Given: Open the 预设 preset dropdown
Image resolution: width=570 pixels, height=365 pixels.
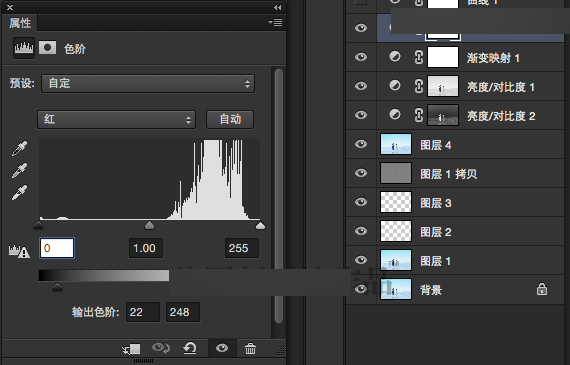Looking at the screenshot, I should coord(148,84).
